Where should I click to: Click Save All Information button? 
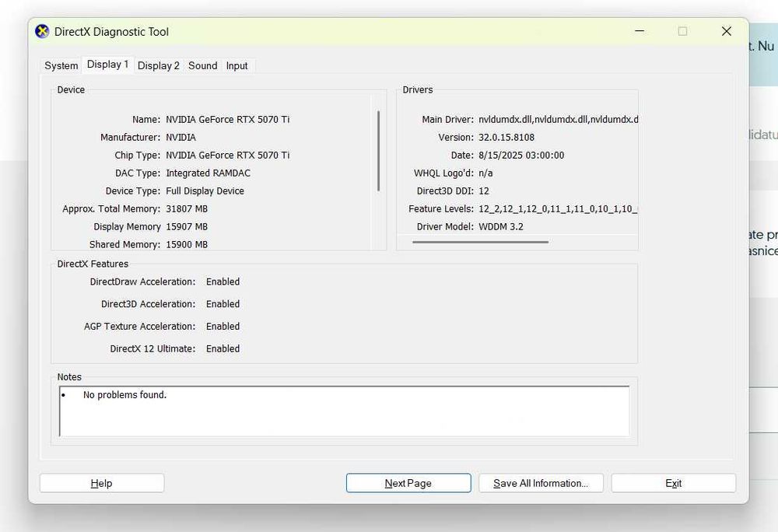tap(541, 483)
